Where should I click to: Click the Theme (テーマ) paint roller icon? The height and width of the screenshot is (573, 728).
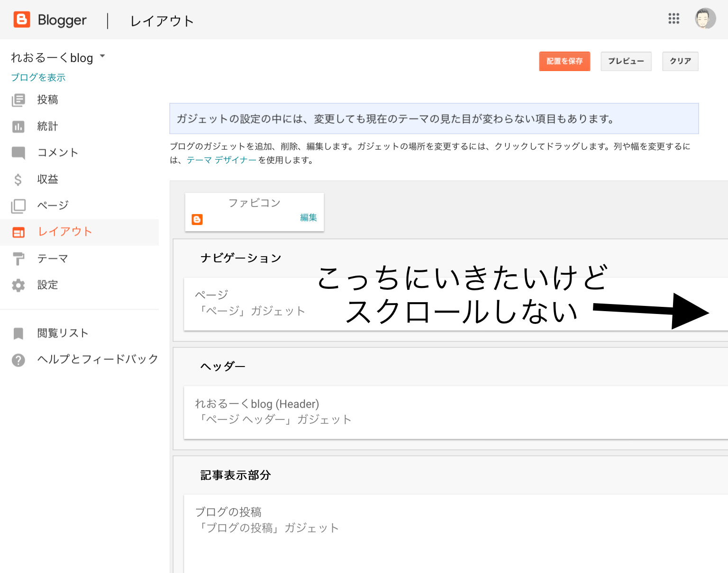pos(18,259)
